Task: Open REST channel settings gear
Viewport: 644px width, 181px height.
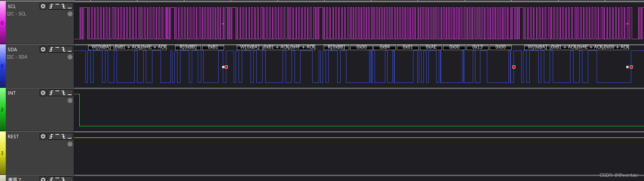Action: click(x=43, y=136)
